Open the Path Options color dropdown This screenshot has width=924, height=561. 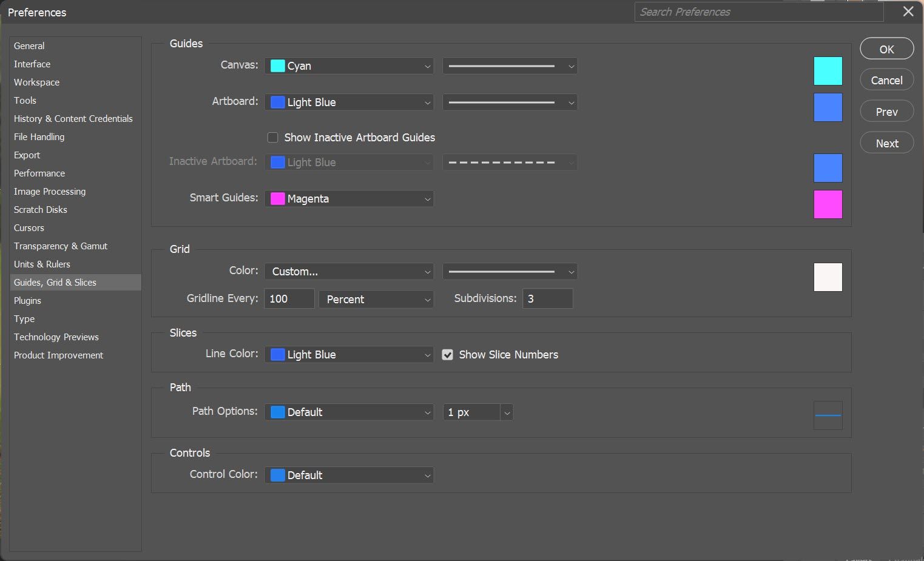click(x=349, y=412)
